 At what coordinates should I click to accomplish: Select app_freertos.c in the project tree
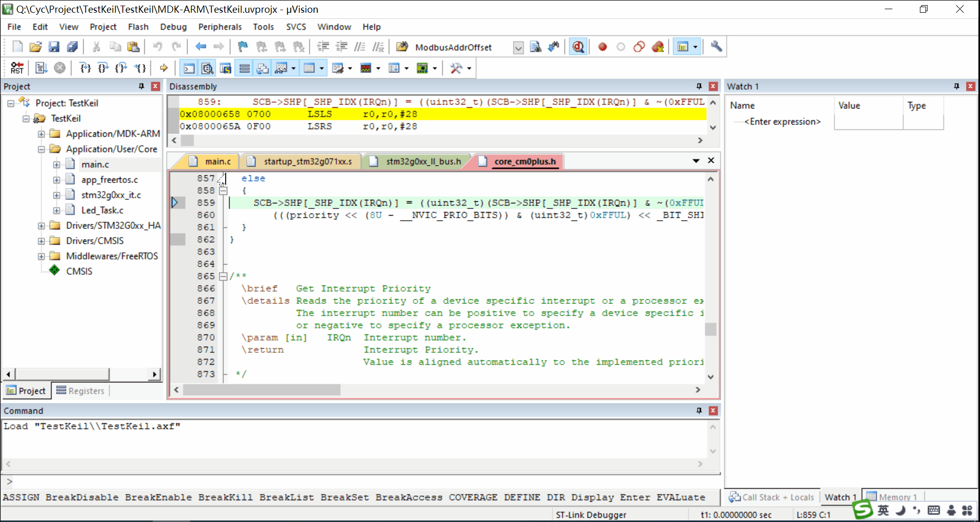point(110,180)
